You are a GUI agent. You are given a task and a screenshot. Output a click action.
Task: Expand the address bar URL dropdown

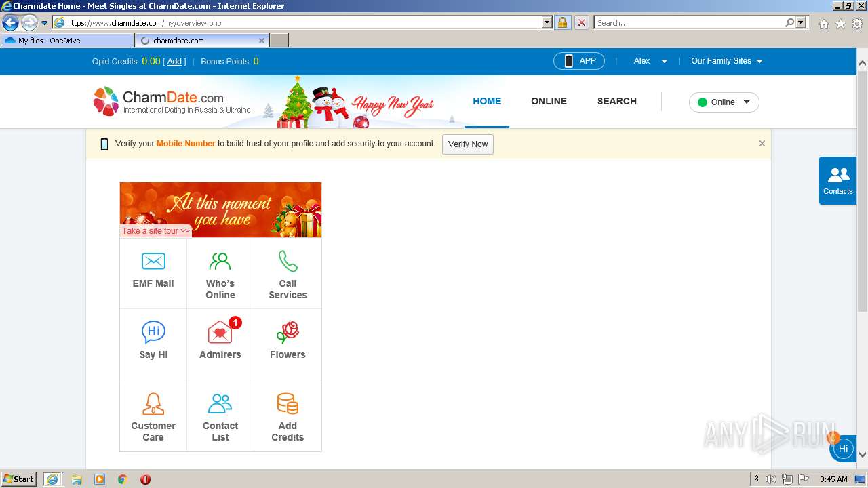(547, 23)
